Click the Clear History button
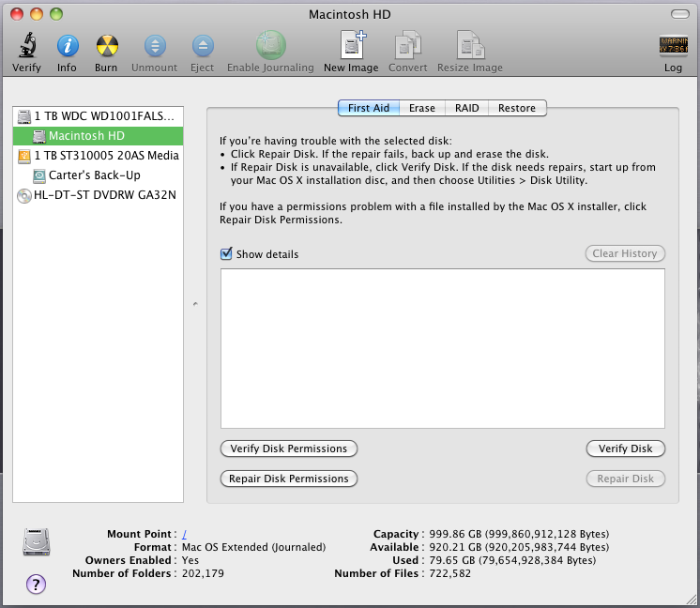 tap(625, 253)
